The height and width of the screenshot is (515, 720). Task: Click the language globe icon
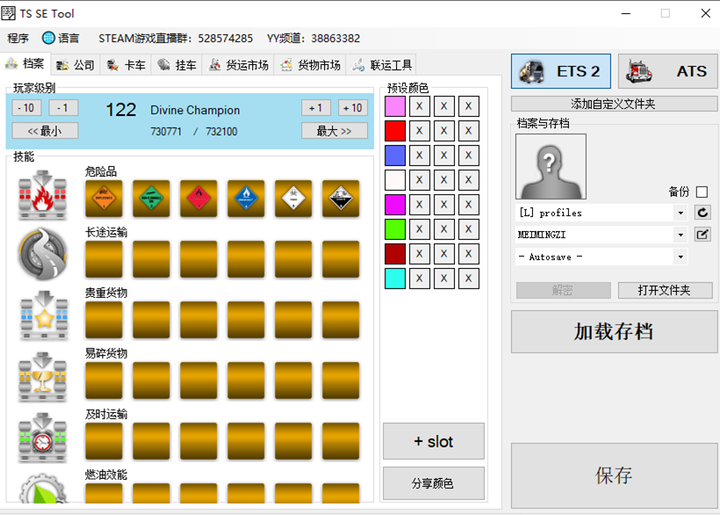click(48, 38)
